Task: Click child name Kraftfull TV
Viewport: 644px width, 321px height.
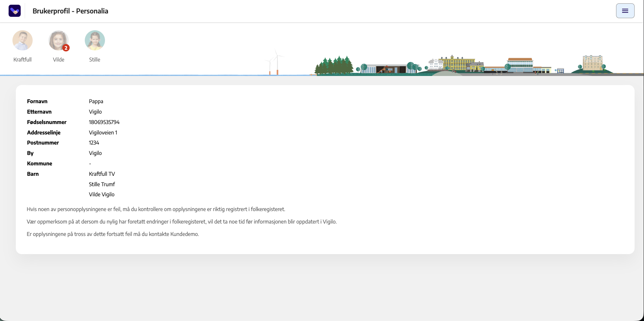Action: point(102,174)
